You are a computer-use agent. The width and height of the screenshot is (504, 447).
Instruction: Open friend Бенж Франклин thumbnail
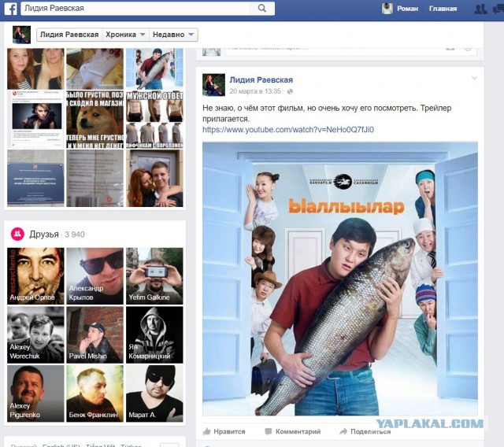(94, 393)
